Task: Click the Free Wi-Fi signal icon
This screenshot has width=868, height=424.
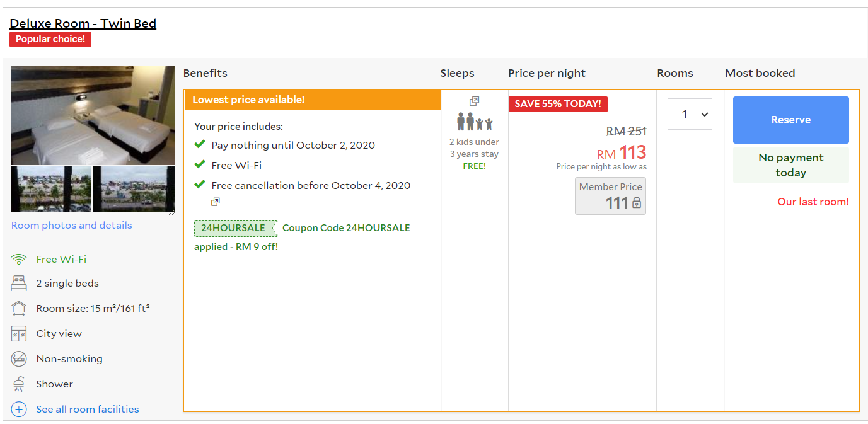Action: (x=19, y=259)
